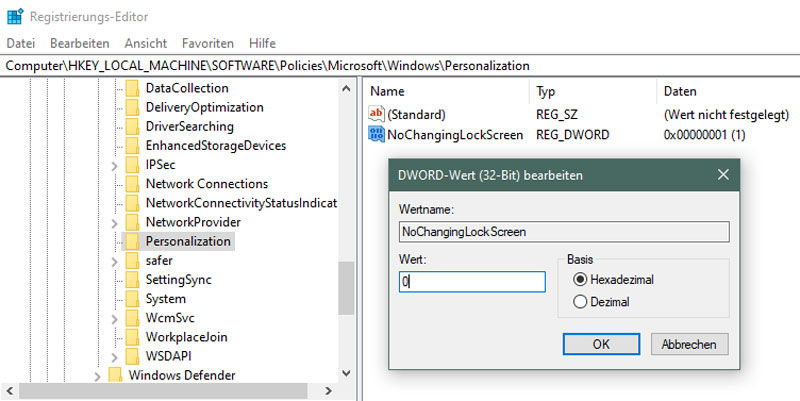Click the 0x00000001 (1) data cell
Image resolution: width=800 pixels, height=401 pixels.
tap(705, 135)
